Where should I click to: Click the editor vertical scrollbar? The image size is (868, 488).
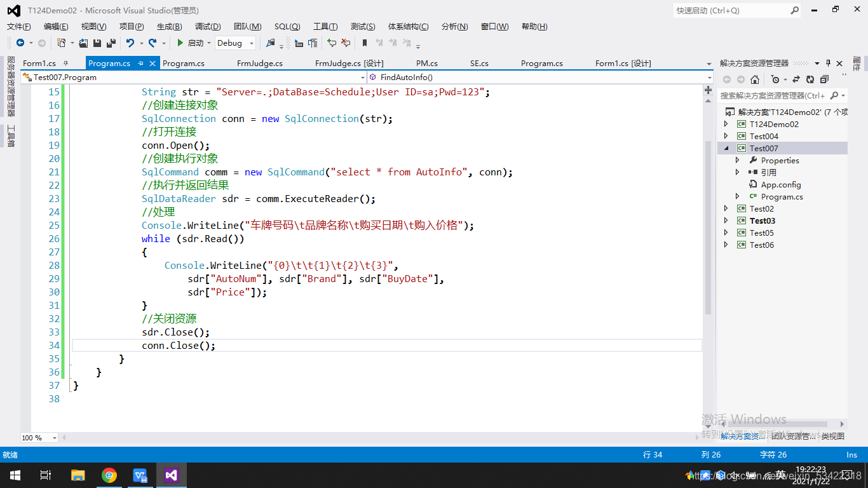tap(709, 227)
